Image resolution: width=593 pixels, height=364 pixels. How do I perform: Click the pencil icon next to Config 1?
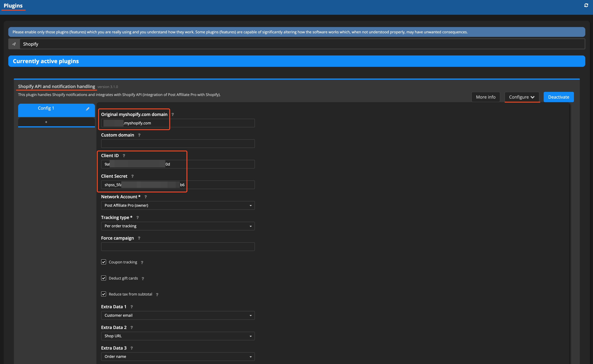(88, 109)
